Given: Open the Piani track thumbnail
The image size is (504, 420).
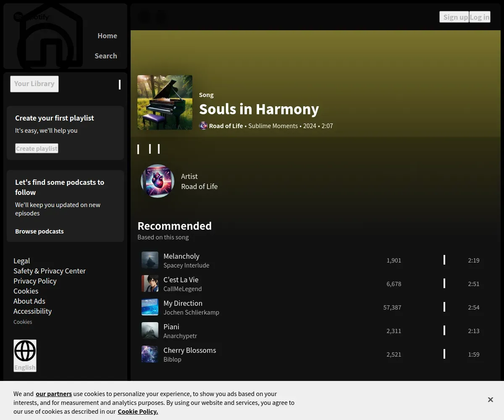Looking at the screenshot, I should click(x=150, y=331).
